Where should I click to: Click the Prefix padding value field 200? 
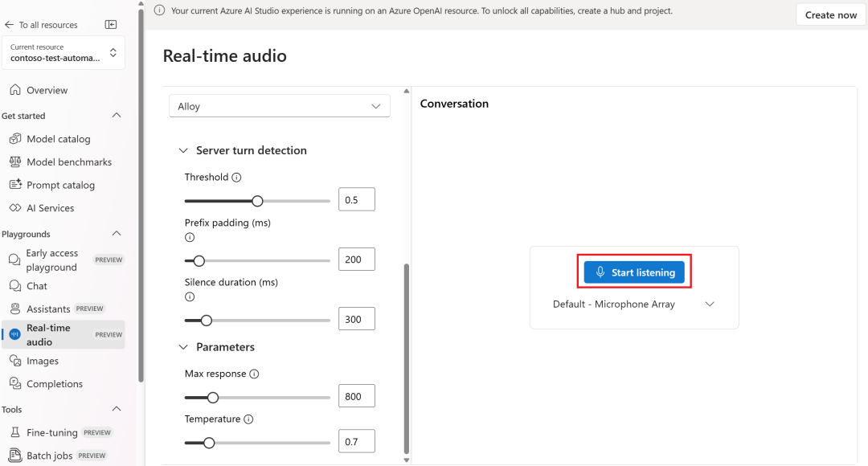(357, 259)
